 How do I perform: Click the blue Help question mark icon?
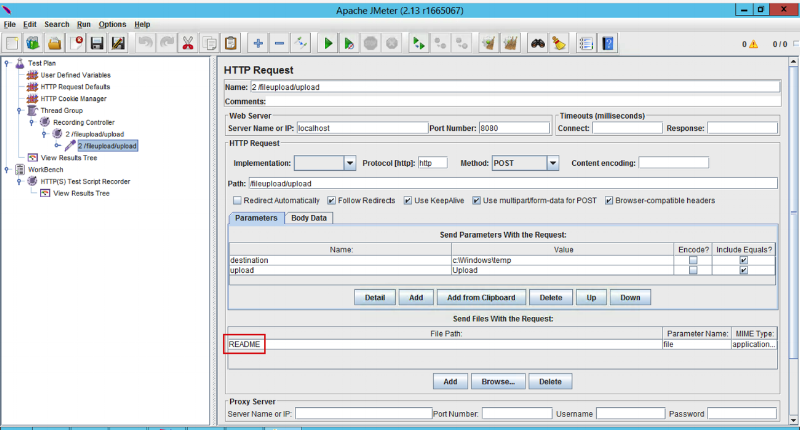[608, 43]
